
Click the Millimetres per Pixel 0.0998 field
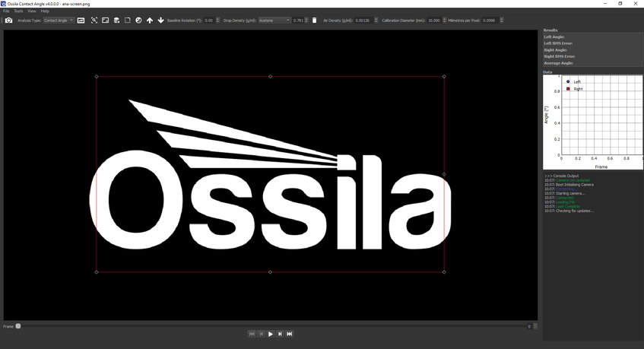coord(490,20)
